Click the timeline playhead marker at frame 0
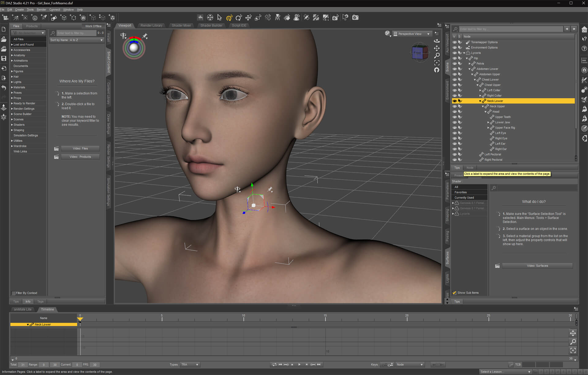 80,319
